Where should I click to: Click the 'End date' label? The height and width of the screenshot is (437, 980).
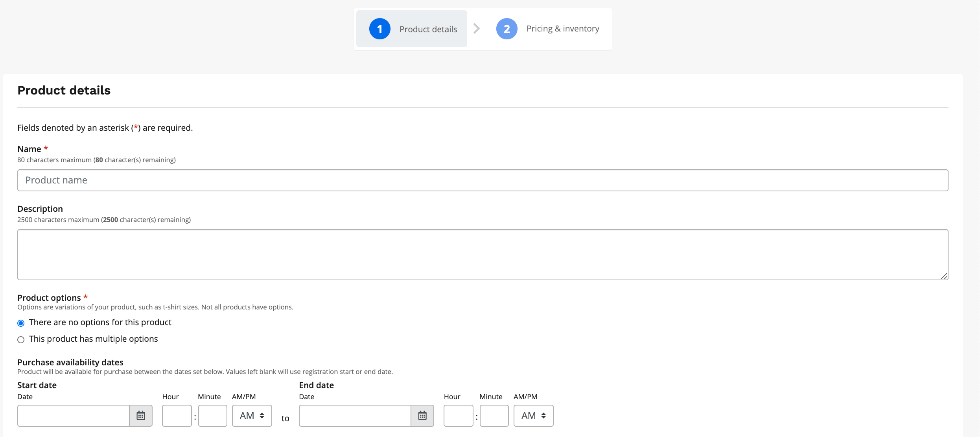tap(317, 385)
